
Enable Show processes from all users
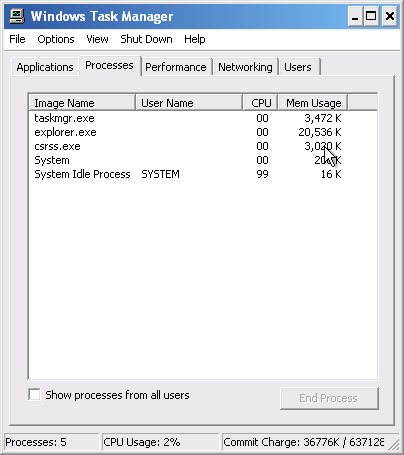34,395
